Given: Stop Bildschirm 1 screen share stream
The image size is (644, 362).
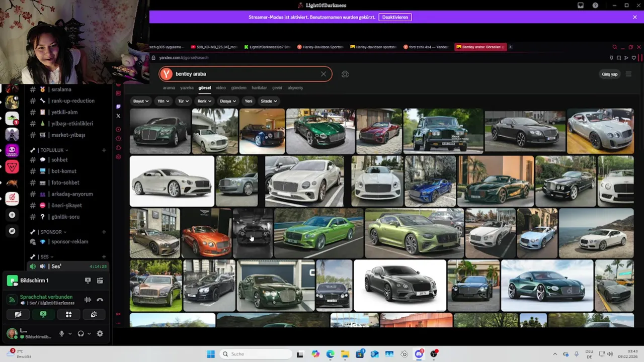Looking at the screenshot, I should tap(88, 281).
